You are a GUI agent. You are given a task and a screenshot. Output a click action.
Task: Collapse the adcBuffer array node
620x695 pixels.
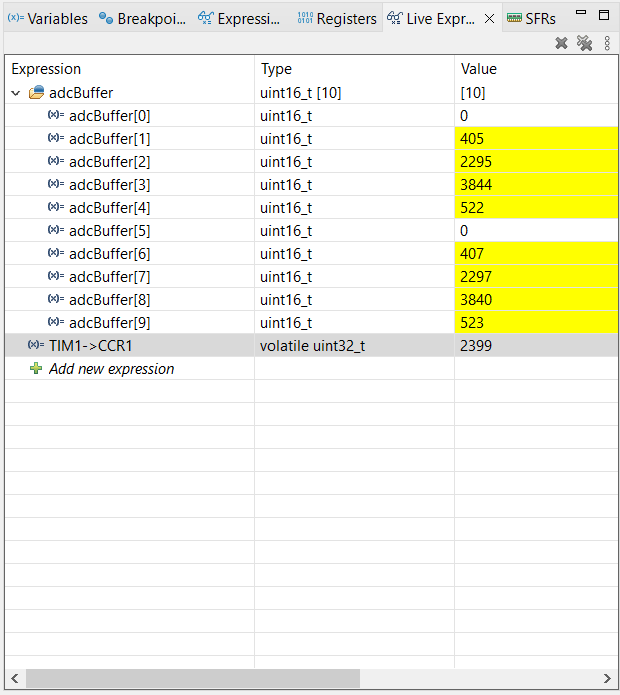16,93
